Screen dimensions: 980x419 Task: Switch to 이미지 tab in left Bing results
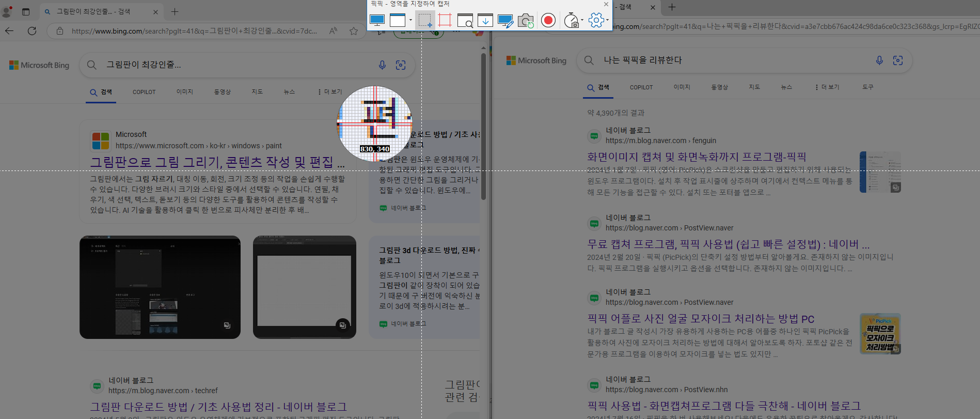pos(184,92)
